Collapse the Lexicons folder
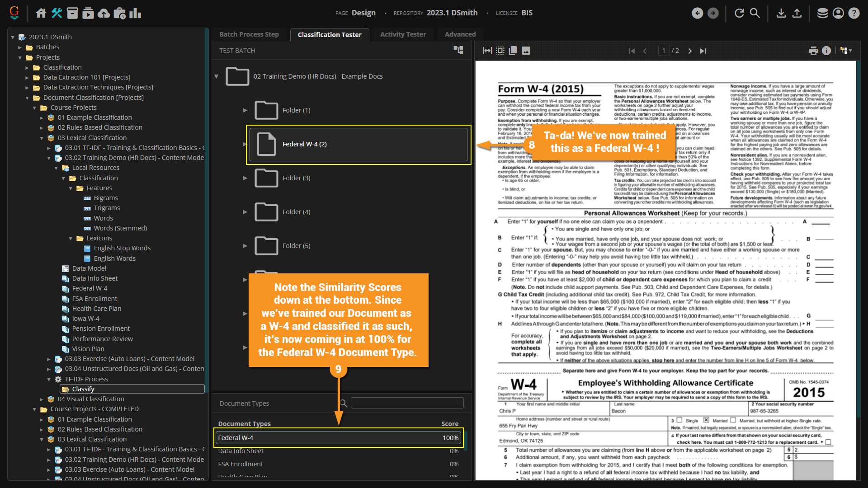 (x=71, y=238)
